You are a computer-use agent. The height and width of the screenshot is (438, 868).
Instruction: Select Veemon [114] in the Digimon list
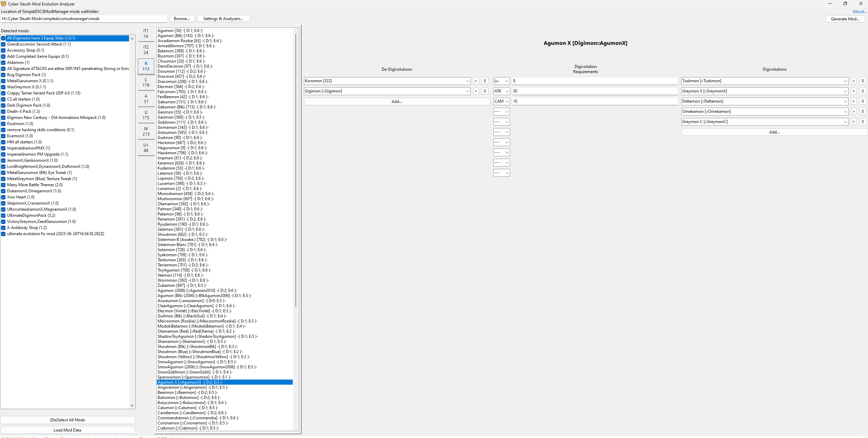tap(224, 275)
